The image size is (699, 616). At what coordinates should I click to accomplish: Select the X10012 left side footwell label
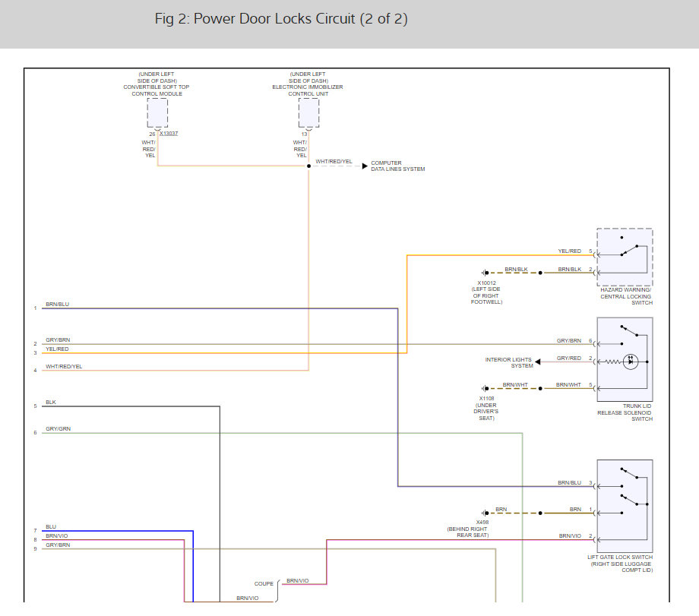(x=486, y=292)
